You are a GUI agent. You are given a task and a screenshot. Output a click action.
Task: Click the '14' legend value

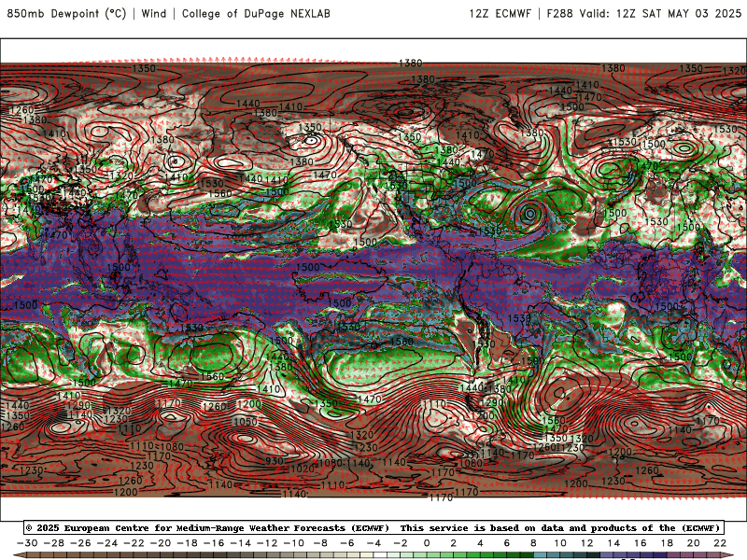coord(613,543)
